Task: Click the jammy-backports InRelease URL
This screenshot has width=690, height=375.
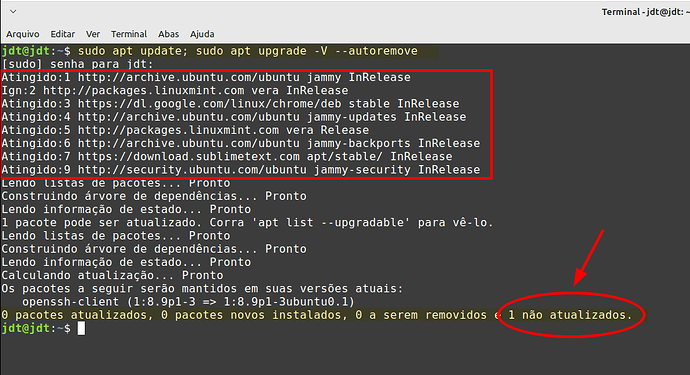Action: click(x=189, y=143)
